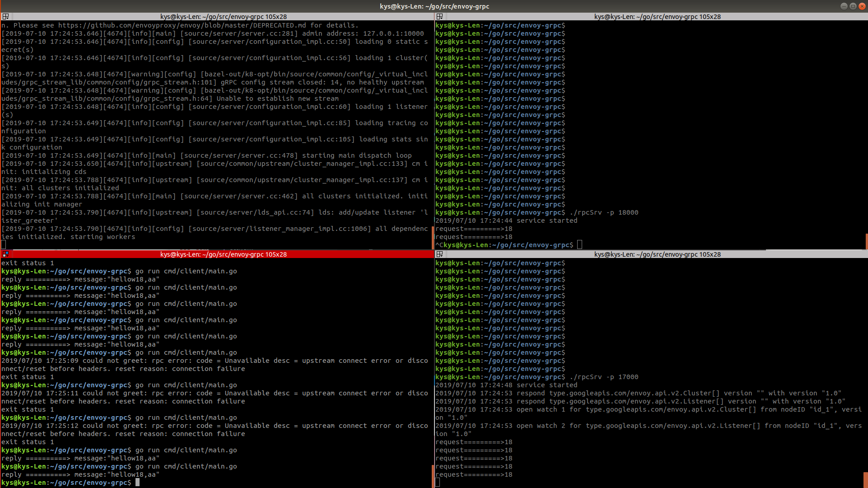Open the grid menu icon on the red client pane titlebar
868x488 pixels.
pyautogui.click(x=5, y=254)
